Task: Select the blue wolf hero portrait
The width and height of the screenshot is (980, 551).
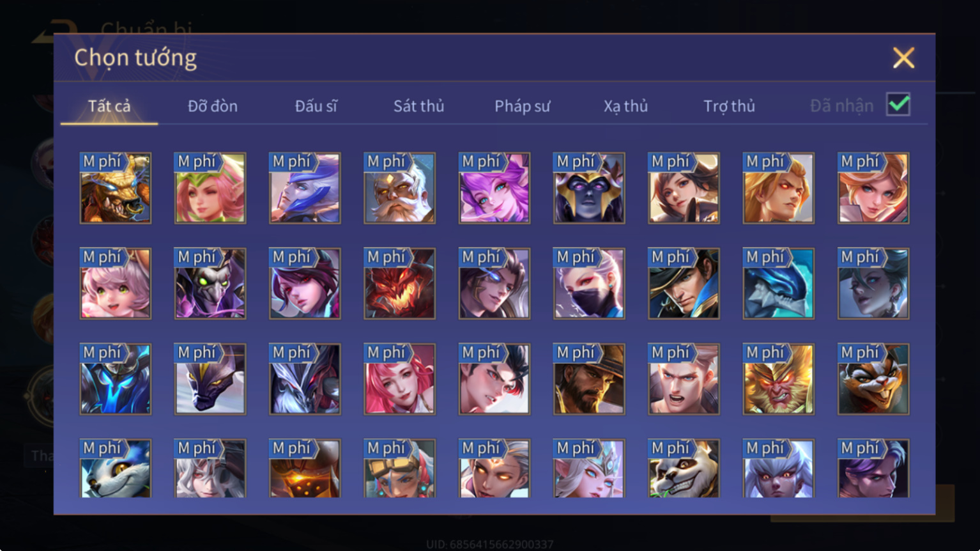Action: [x=116, y=469]
